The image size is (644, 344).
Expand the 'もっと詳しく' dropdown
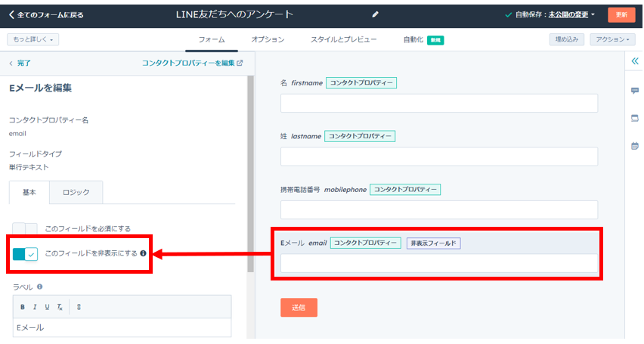click(x=33, y=39)
